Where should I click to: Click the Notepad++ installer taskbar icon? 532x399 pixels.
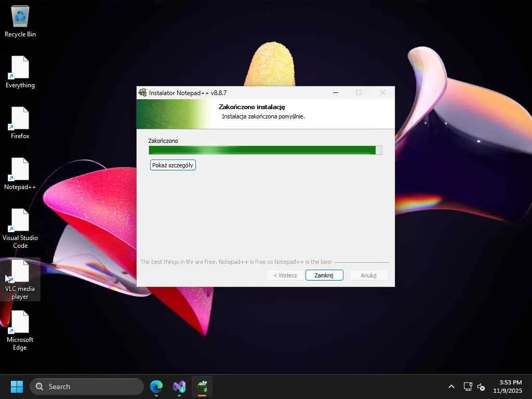[x=202, y=387]
